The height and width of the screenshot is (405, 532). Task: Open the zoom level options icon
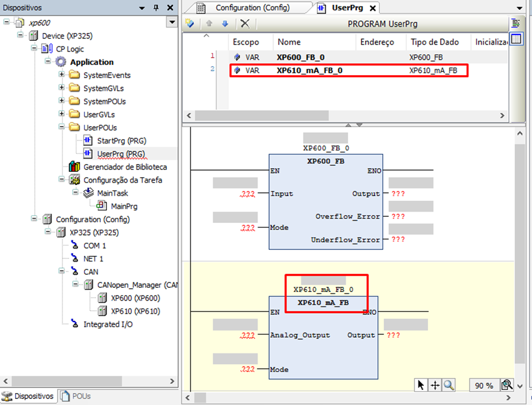coord(506,385)
